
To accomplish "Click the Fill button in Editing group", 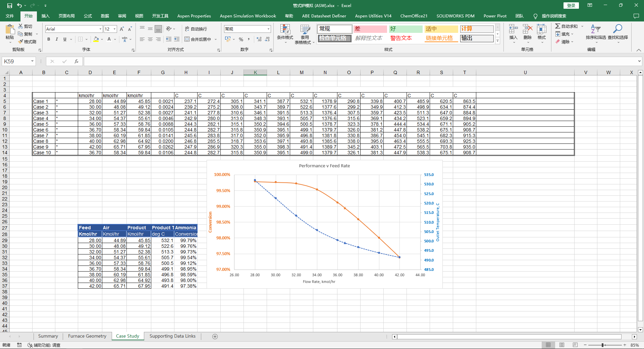I will click(563, 34).
